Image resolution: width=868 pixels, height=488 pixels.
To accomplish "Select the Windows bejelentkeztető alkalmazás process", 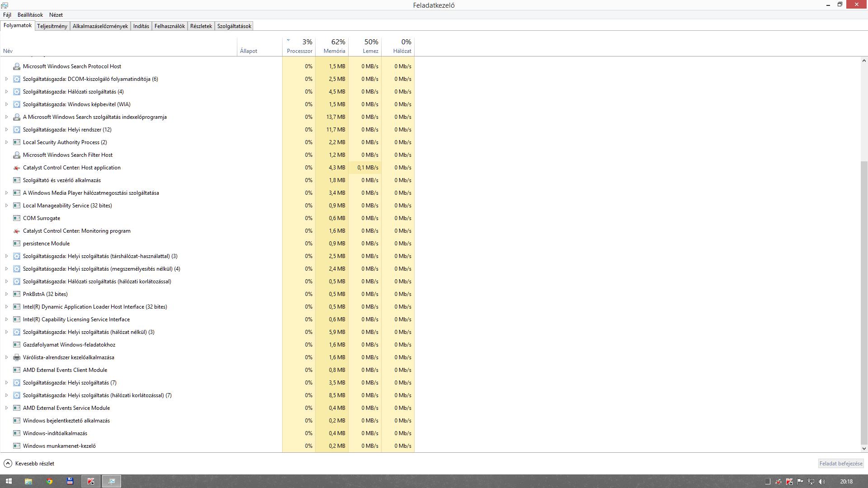I will coord(207,421).
